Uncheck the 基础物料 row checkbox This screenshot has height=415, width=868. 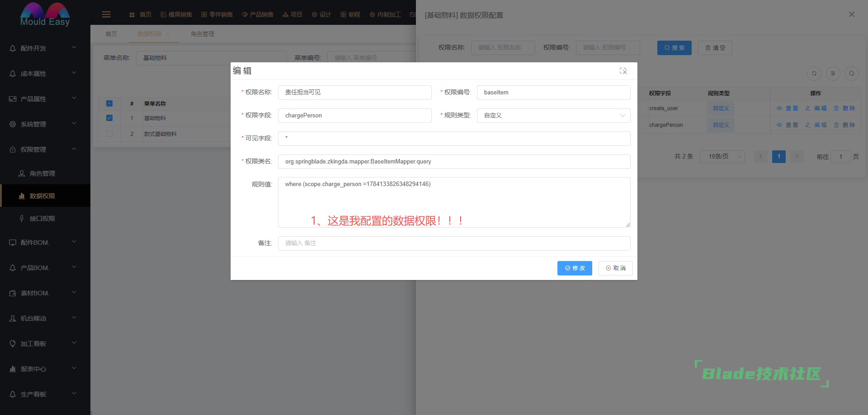point(109,118)
